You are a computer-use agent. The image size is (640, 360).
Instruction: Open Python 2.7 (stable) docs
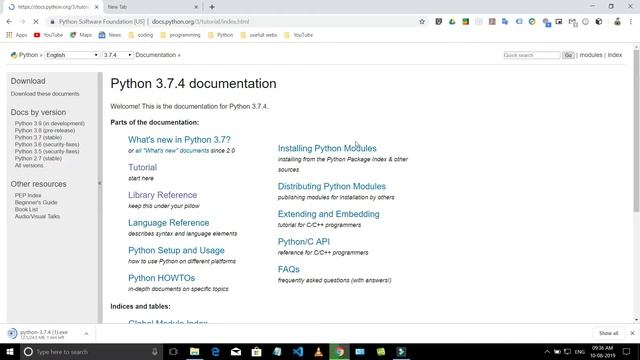click(38, 158)
